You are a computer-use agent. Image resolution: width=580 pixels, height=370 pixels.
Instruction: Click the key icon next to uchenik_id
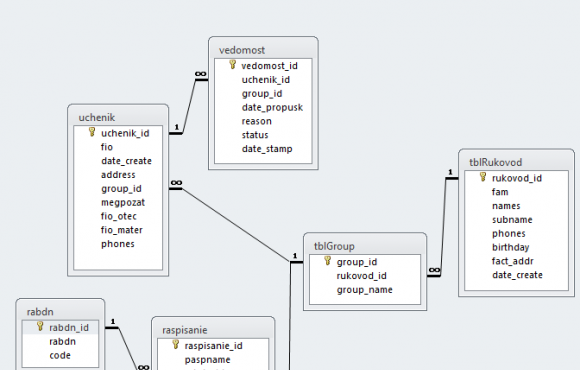tap(92, 132)
